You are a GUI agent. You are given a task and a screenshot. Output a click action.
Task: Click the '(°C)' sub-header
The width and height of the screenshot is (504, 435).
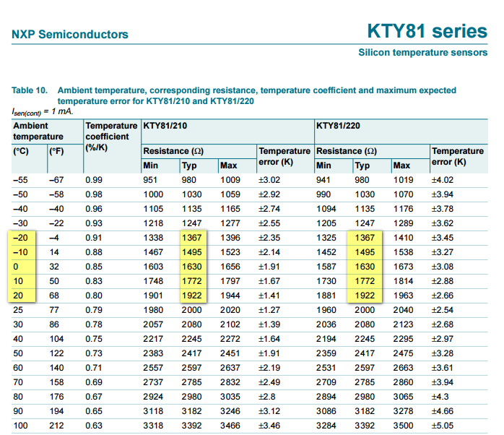coord(21,151)
